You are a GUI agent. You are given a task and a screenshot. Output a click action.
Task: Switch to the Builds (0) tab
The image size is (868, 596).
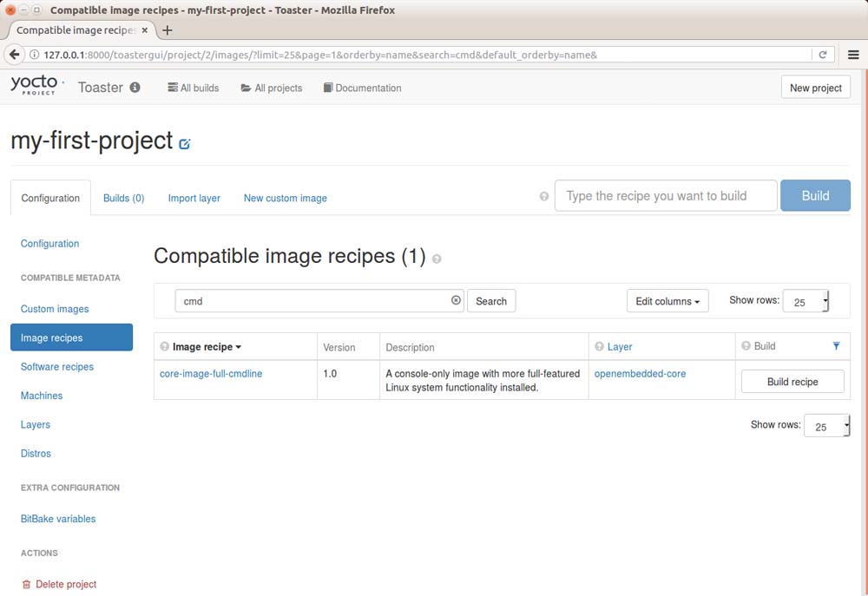tap(123, 198)
